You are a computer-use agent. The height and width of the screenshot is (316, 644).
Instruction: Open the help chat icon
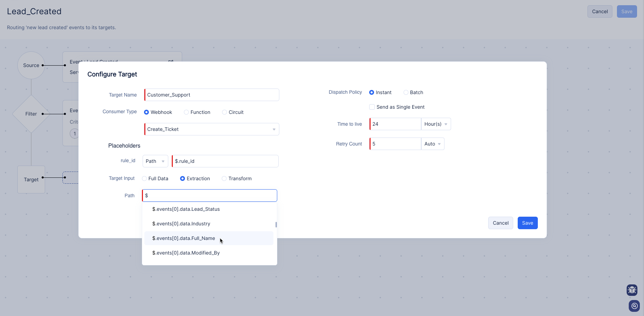click(x=634, y=306)
